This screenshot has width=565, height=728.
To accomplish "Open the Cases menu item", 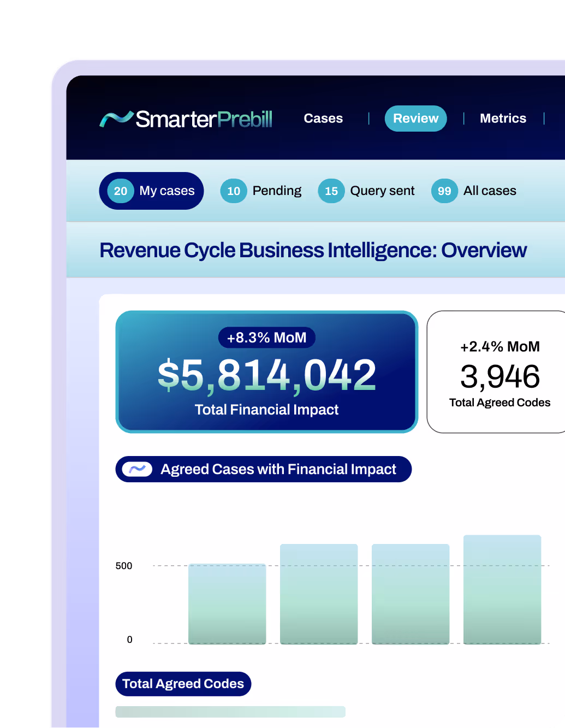I will [x=323, y=119].
